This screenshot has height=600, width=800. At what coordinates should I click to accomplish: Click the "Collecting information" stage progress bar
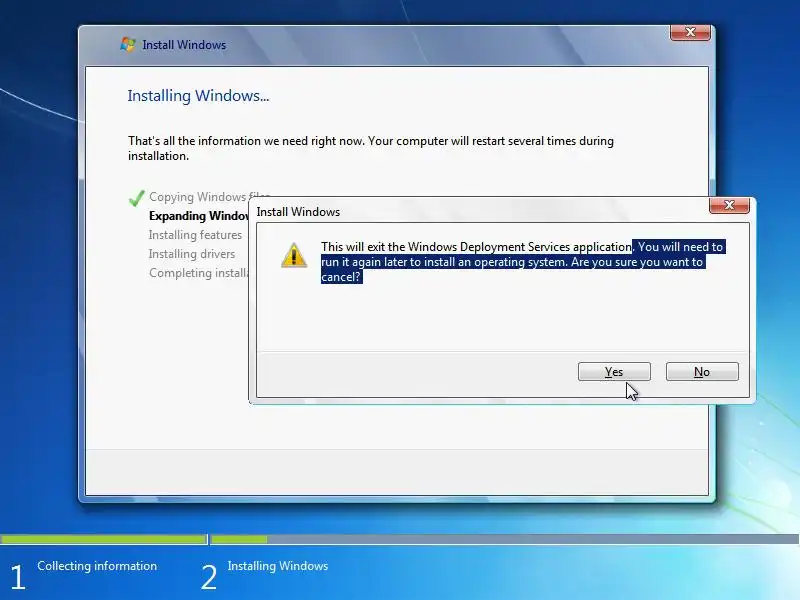click(104, 539)
